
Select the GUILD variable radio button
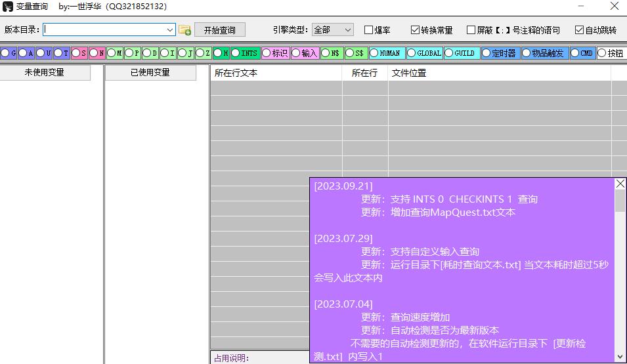pos(449,53)
